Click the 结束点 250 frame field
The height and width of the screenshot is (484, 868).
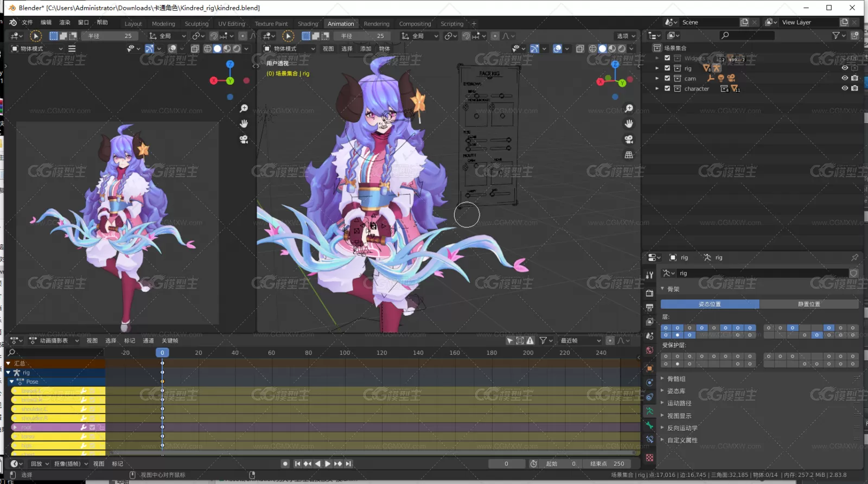click(608, 464)
